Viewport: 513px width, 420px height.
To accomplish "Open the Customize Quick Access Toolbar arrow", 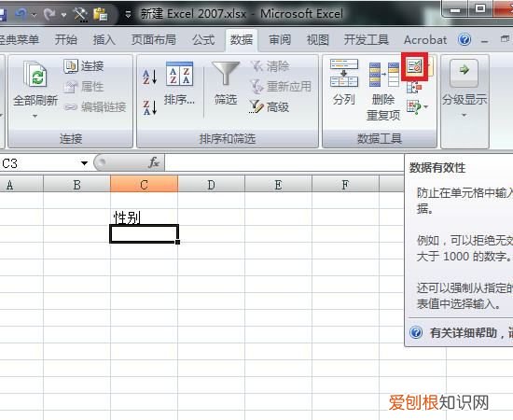I will point(129,14).
